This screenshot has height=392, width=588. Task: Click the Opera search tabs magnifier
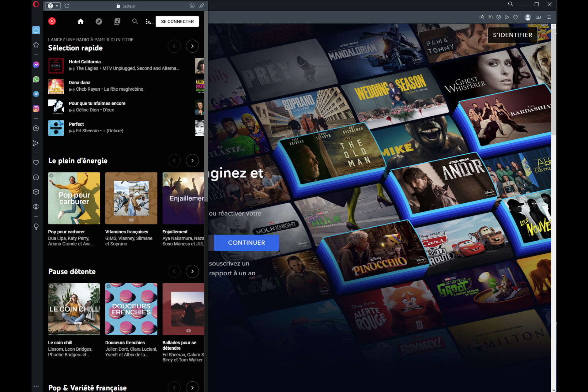click(x=511, y=4)
